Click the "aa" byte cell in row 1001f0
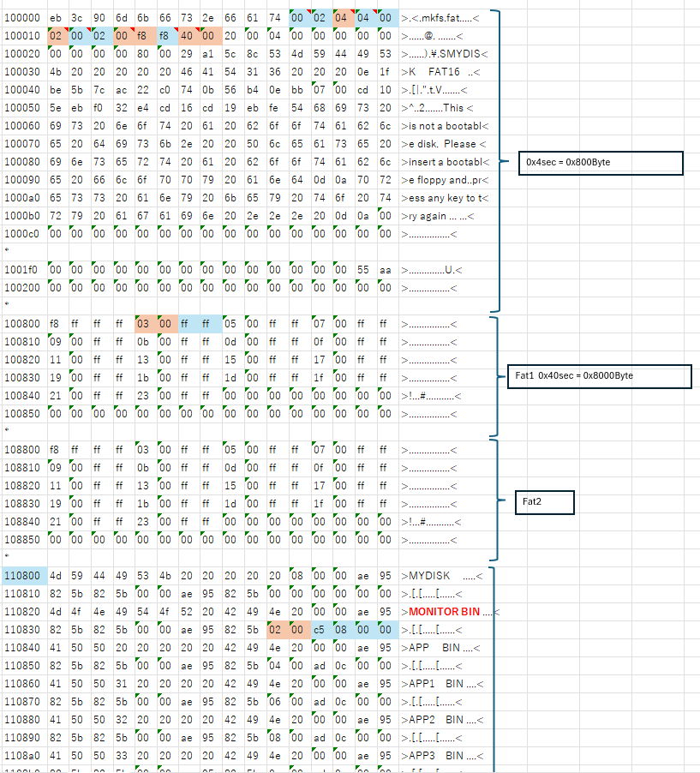Viewport: 700px width, 773px height. (x=386, y=269)
